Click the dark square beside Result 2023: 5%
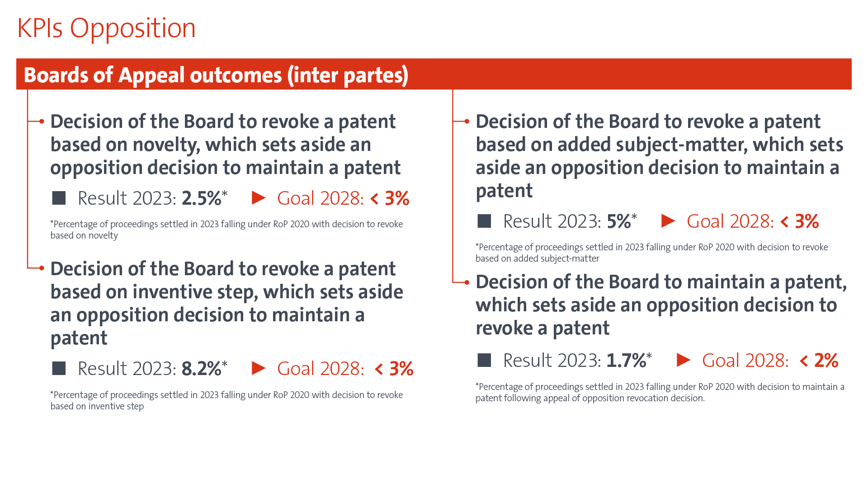The image size is (868, 488). click(x=484, y=221)
